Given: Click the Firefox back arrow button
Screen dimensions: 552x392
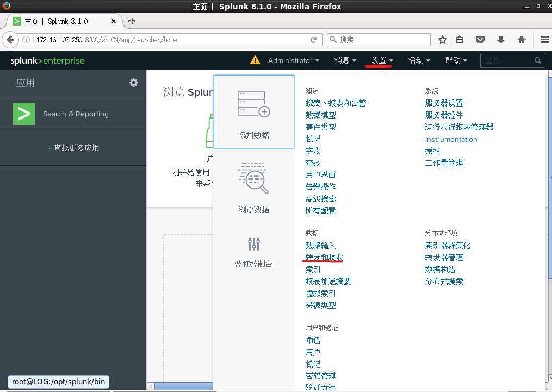Looking at the screenshot, I should coord(10,40).
